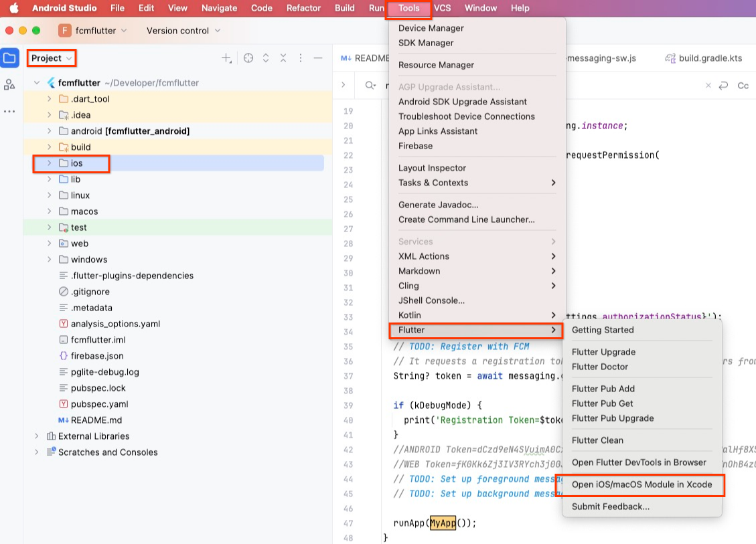Select pubspec.yaml in the project tree
The height and width of the screenshot is (544, 756).
point(99,404)
